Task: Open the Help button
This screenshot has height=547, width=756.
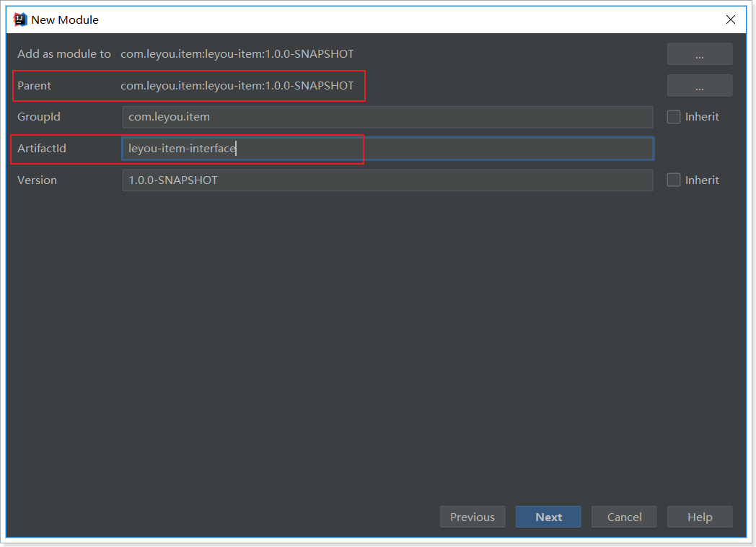Action: coord(700,517)
